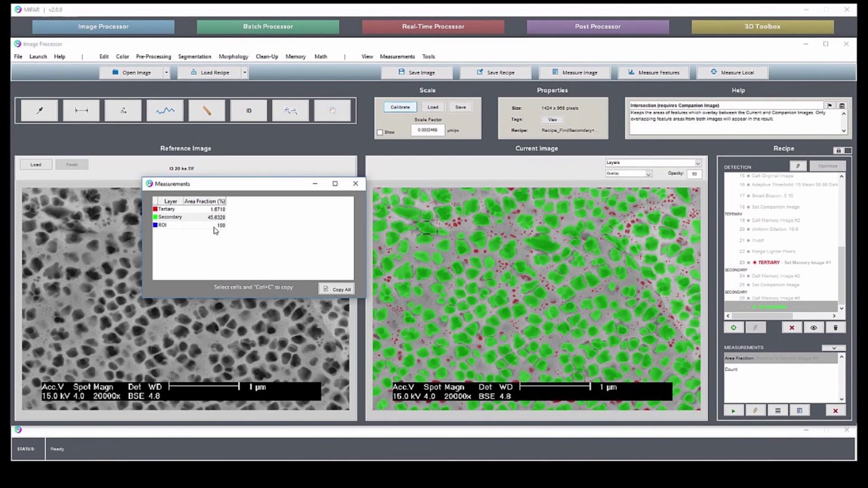Click the Scale Factor input field

click(427, 130)
